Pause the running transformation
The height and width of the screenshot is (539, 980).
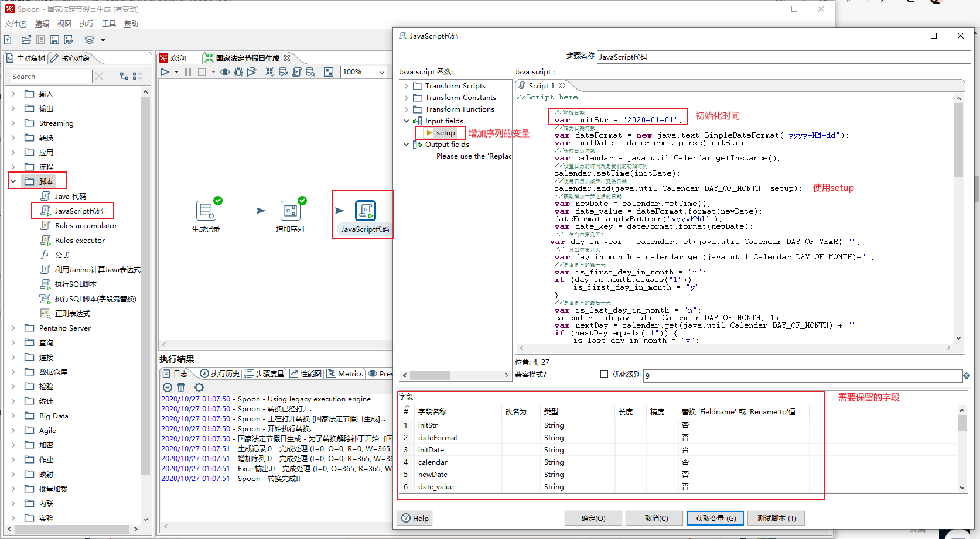click(188, 72)
